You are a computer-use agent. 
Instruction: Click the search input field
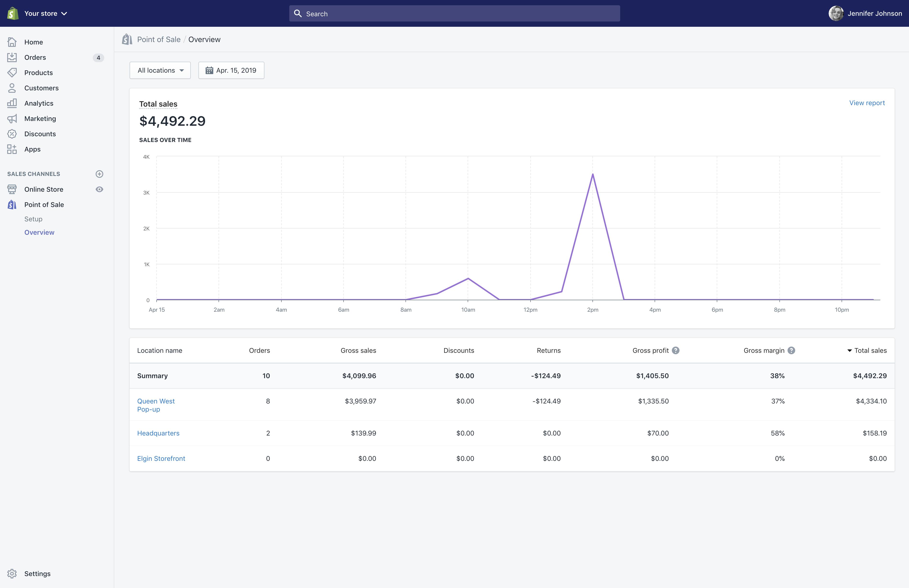[x=454, y=13]
